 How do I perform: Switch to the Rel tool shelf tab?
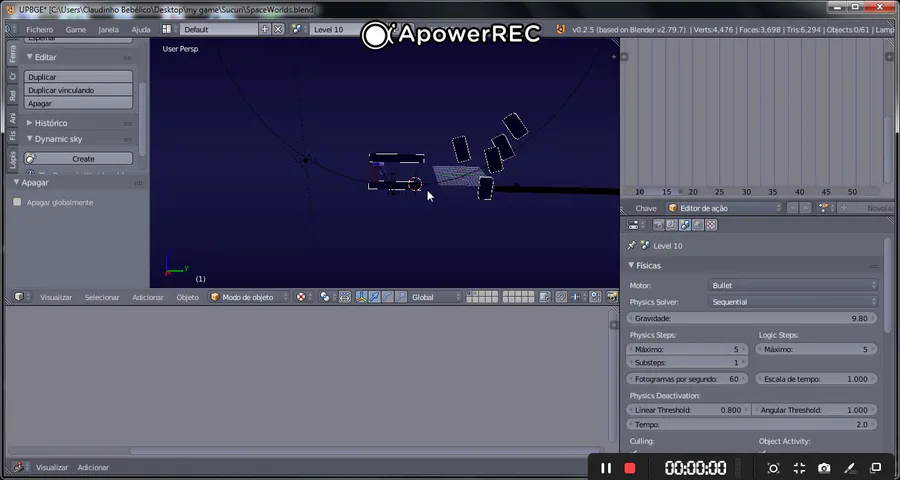[13, 95]
